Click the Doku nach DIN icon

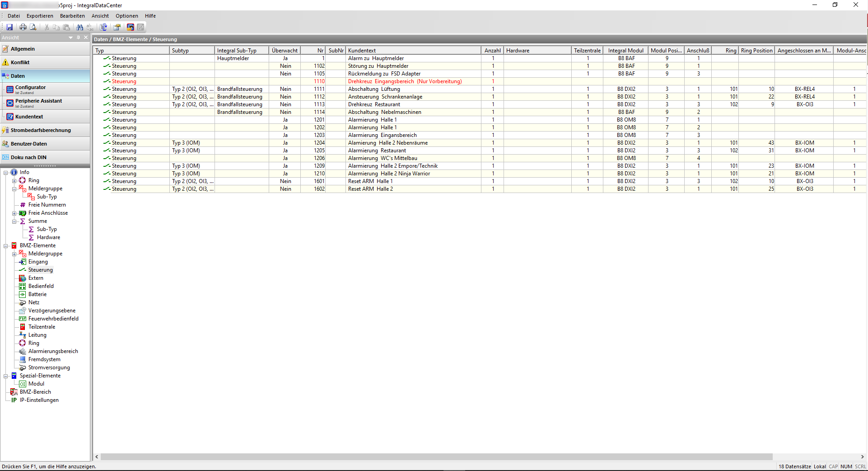click(x=5, y=157)
